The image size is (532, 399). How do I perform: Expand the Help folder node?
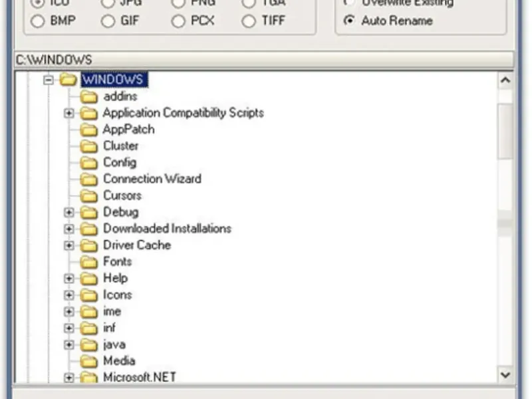69,279
